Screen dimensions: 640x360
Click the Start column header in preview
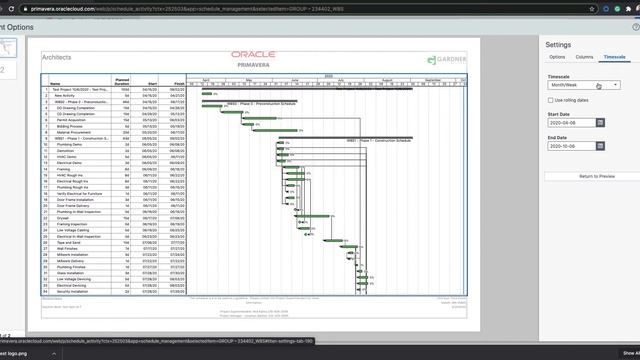tap(153, 84)
